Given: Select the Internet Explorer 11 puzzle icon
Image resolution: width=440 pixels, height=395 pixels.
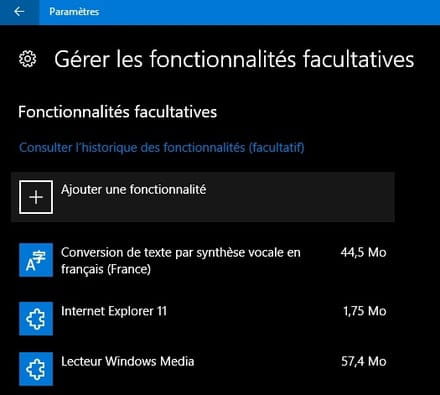Looking at the screenshot, I should [x=36, y=319].
